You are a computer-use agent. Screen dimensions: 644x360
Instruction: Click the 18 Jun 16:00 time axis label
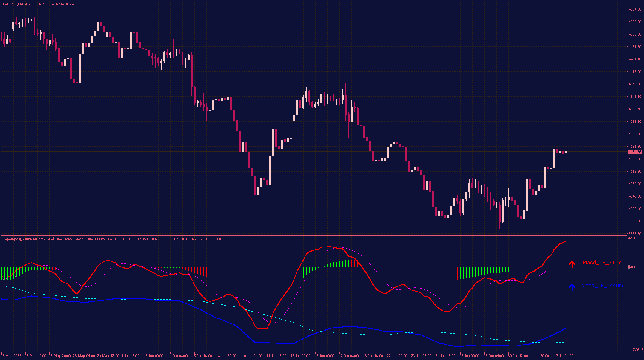(x=373, y=356)
